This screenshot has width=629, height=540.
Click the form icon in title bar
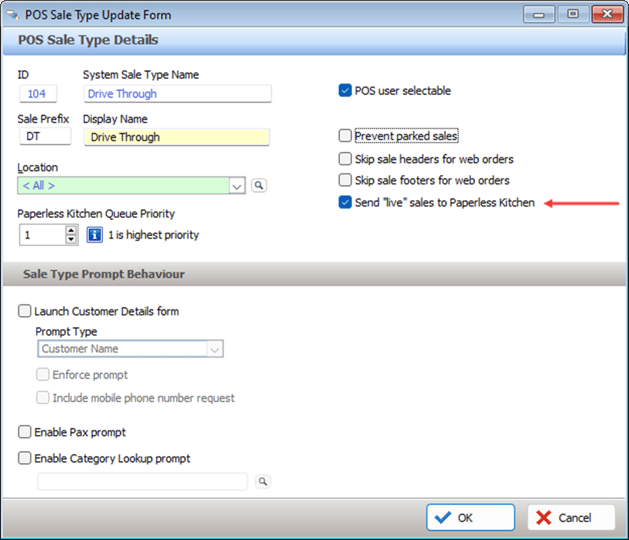[x=12, y=15]
